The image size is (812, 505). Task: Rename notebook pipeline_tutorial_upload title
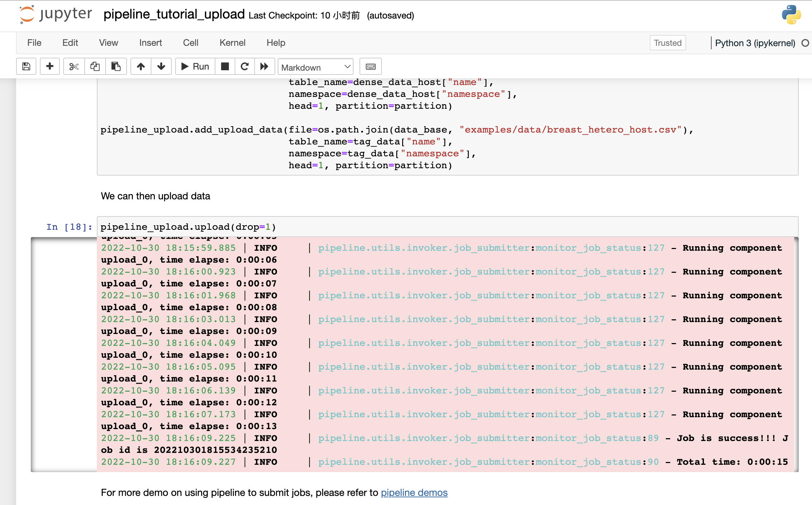[x=174, y=14]
